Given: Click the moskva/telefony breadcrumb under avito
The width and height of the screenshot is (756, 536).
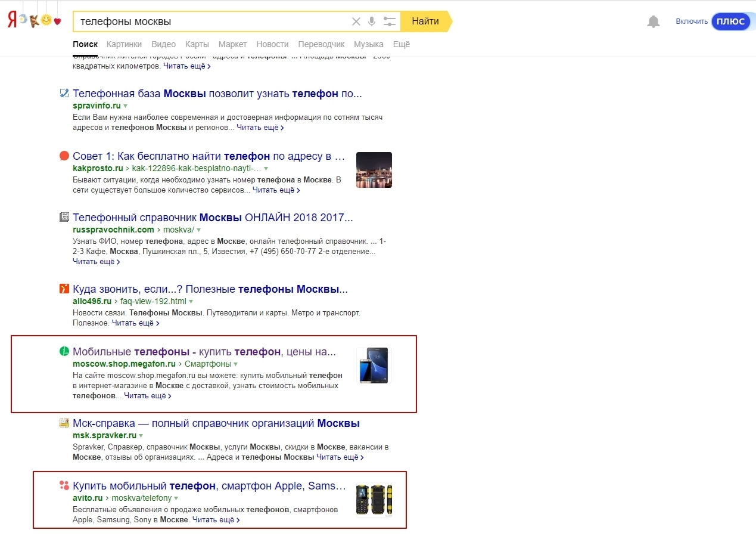Looking at the screenshot, I should [141, 498].
